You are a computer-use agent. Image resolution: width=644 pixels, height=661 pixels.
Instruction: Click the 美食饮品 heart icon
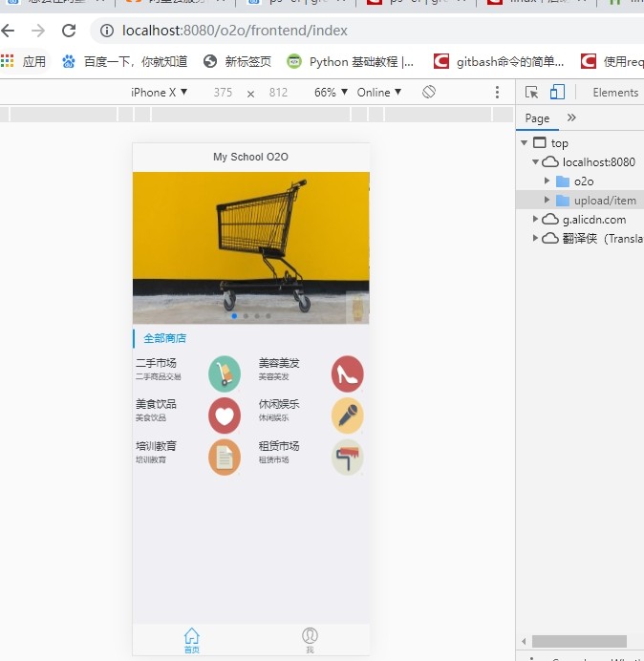225,416
